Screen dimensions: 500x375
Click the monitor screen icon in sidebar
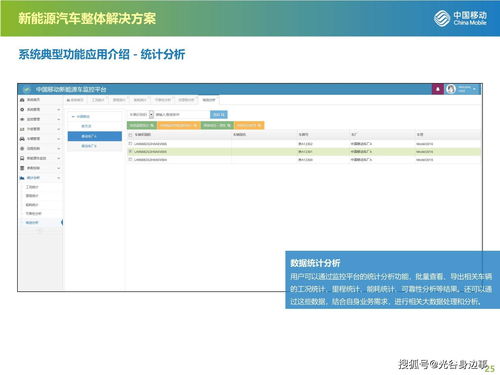[x=22, y=158]
